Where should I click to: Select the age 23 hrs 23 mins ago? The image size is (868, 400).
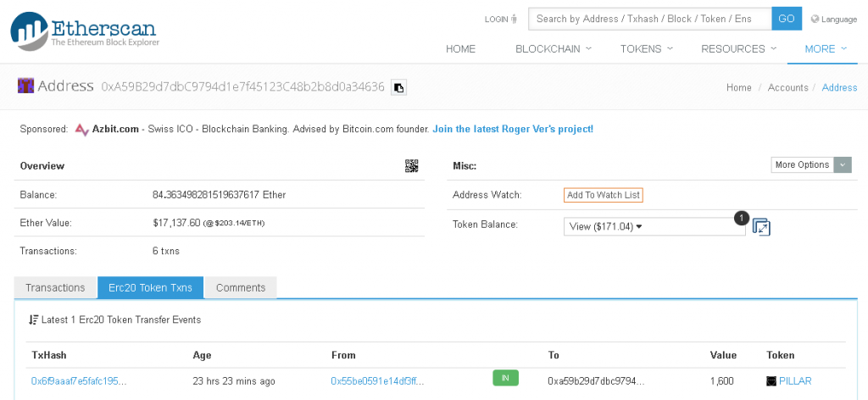[234, 381]
